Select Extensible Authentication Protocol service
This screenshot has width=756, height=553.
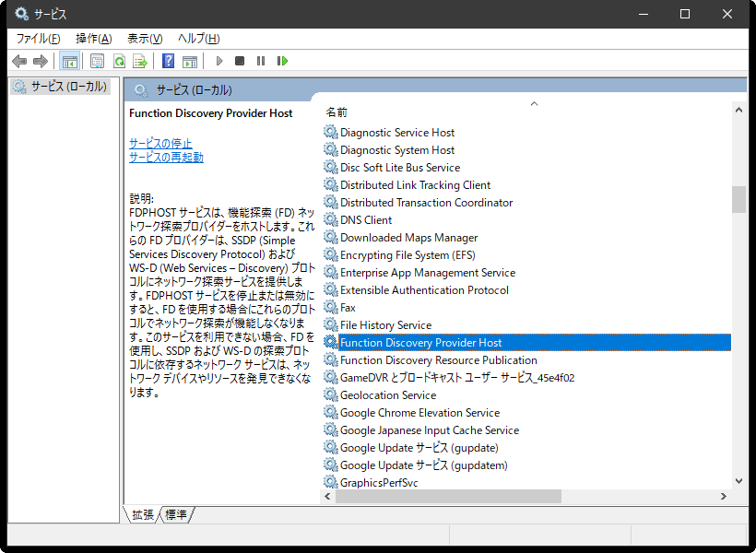(424, 290)
